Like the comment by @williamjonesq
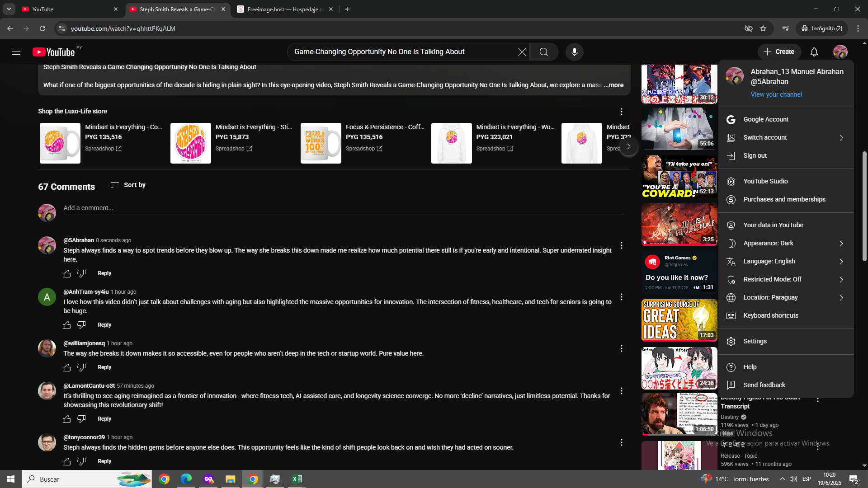Screen dimensions: 868x488 [67, 367]
